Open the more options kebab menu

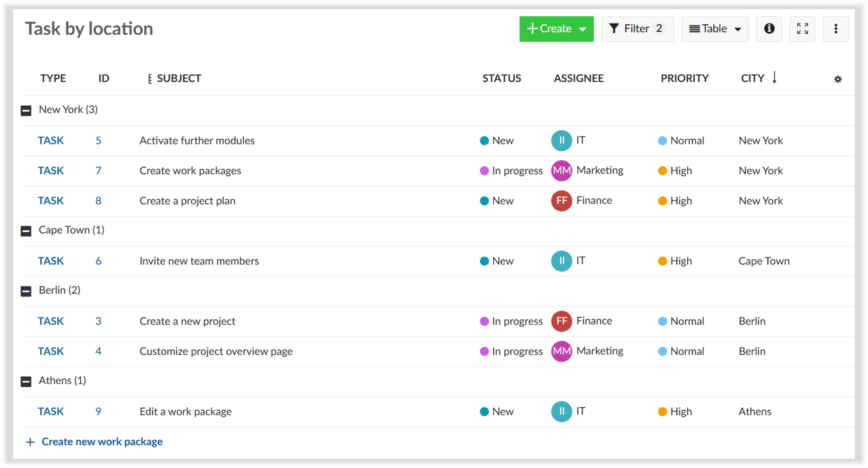pos(835,28)
